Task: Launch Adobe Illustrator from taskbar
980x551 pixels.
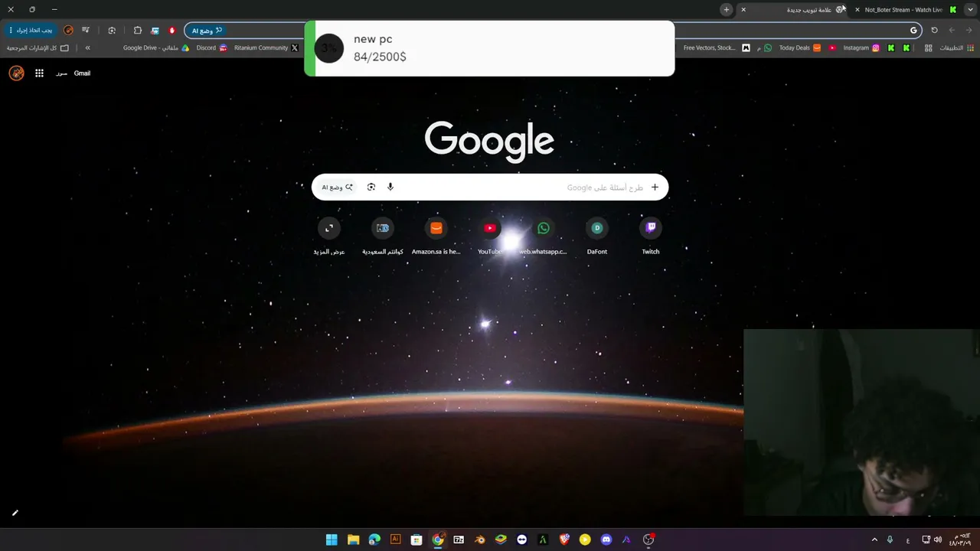Action: coord(395,540)
